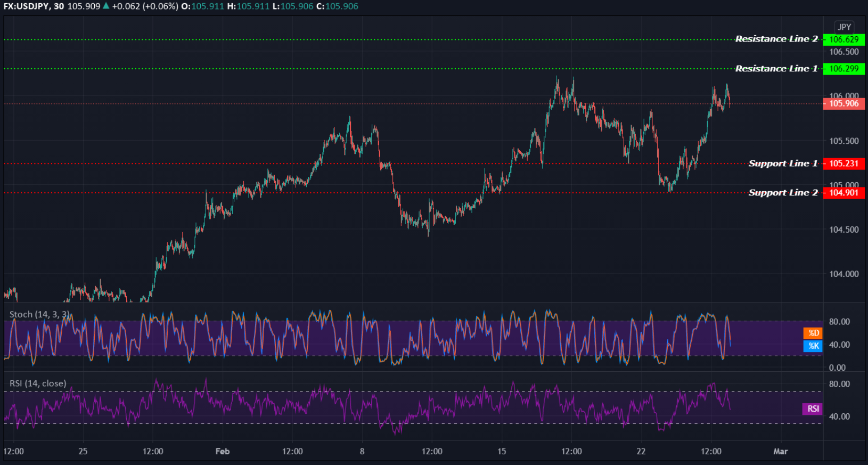The width and height of the screenshot is (868, 465).
Task: Click 104.000 on the price axis
Action: 844,274
